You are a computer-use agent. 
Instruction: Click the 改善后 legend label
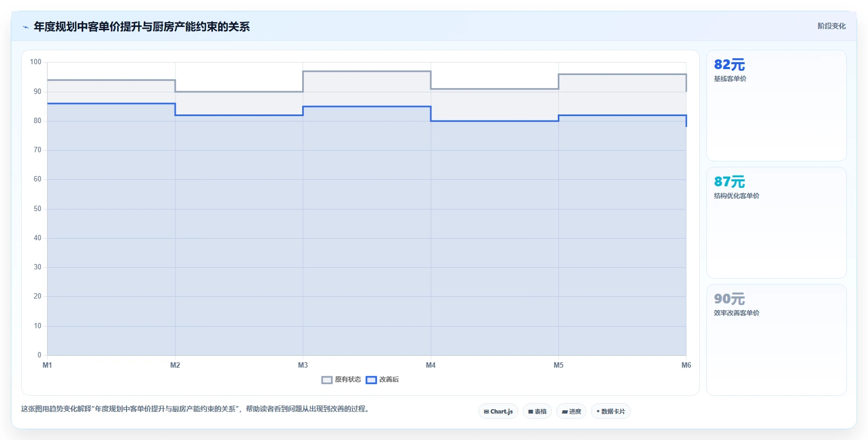click(x=389, y=380)
